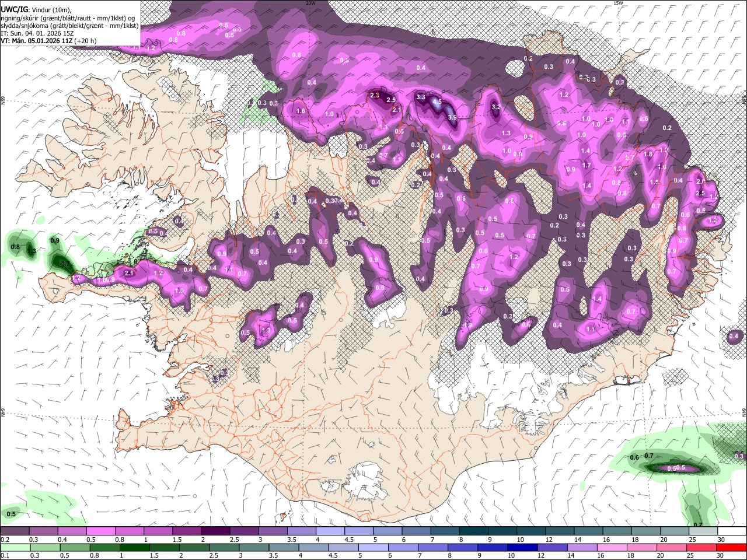Pick the palest green rain swatch between 0.1 and 0.3

(x=15, y=547)
